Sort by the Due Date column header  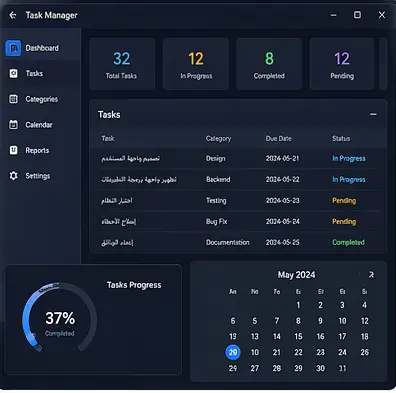tap(279, 138)
